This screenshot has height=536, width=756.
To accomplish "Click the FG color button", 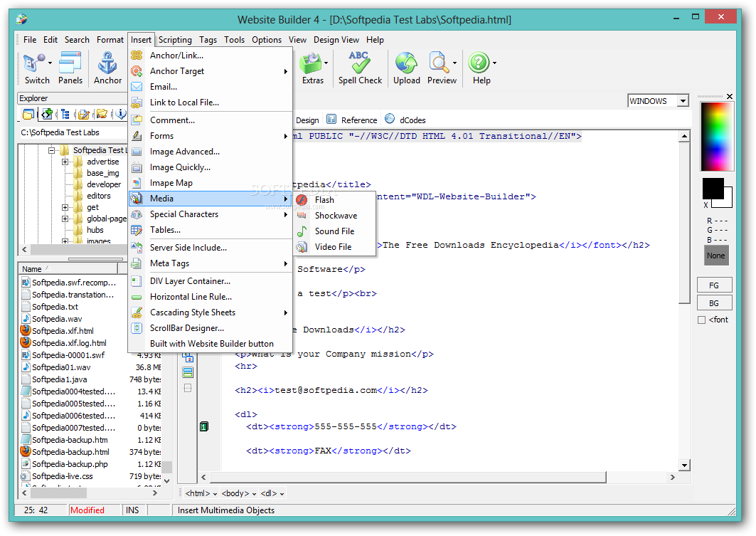I will coord(715,285).
